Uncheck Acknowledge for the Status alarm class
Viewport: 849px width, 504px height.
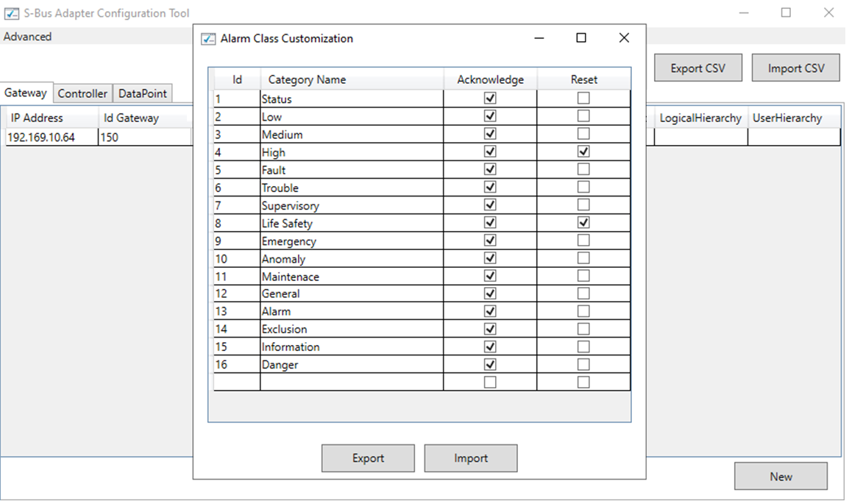click(489, 97)
